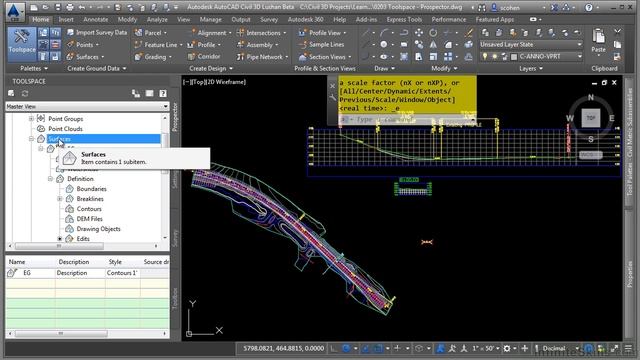Click the Cut scissors icon

[x=618, y=32]
